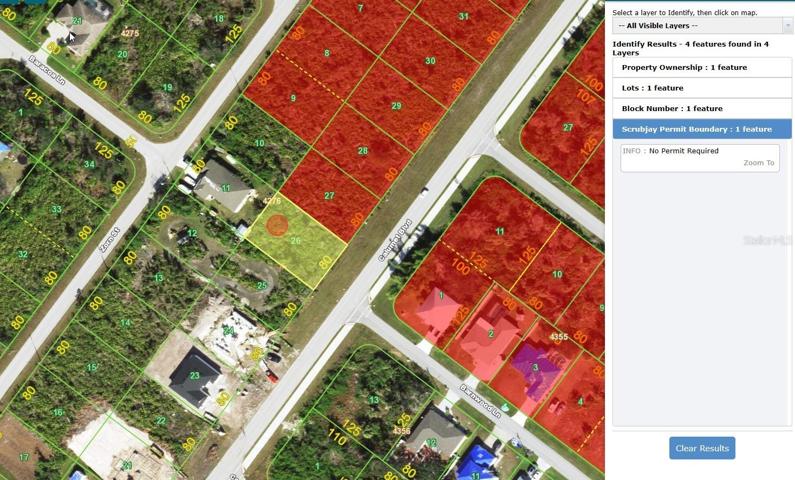Click lot 11 house near Zorn St

(224, 187)
